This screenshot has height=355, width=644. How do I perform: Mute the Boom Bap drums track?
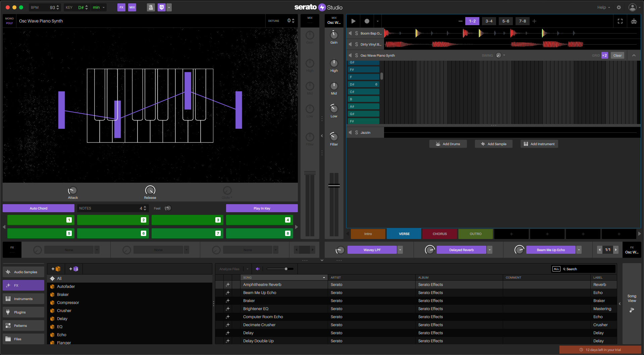tap(350, 33)
